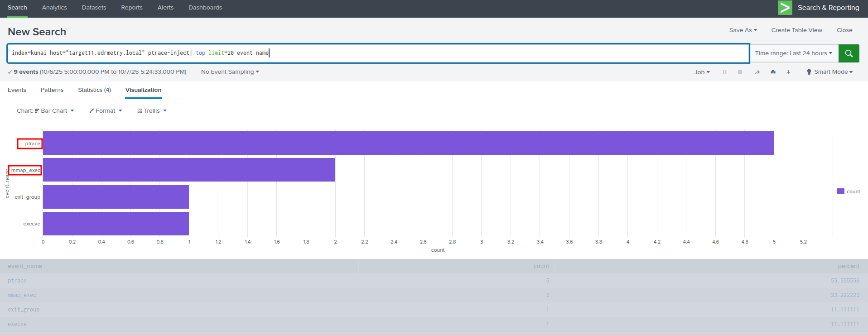Click the Splunk green arrow logo

pos(785,8)
